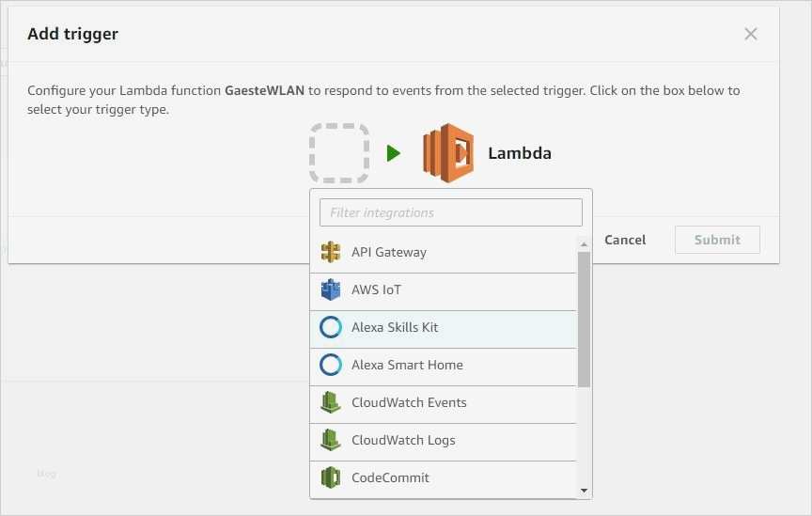
Task: Click the CloudWatch Logs icon
Action: [330, 440]
